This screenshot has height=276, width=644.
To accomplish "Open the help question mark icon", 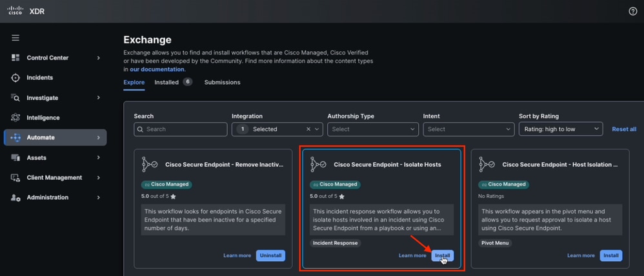I will [633, 11].
